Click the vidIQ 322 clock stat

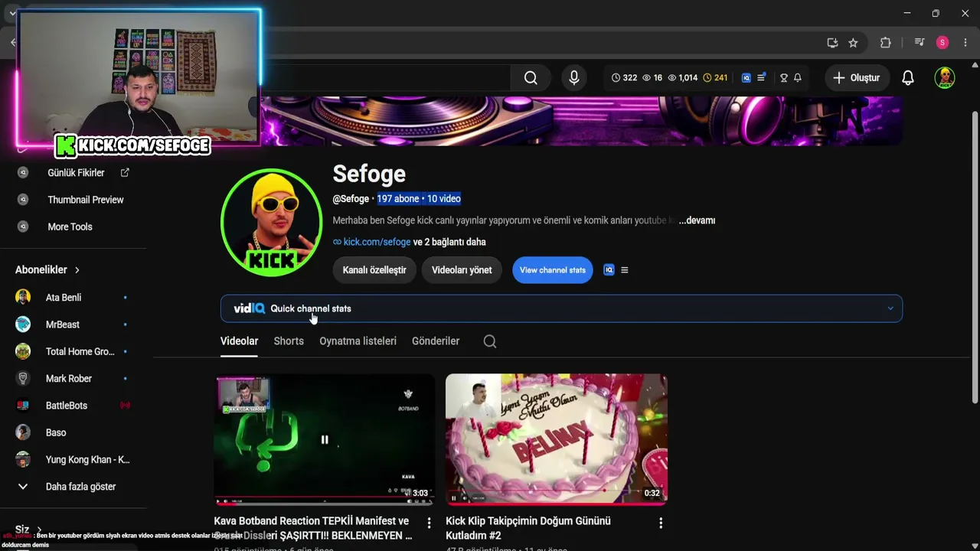[624, 77]
